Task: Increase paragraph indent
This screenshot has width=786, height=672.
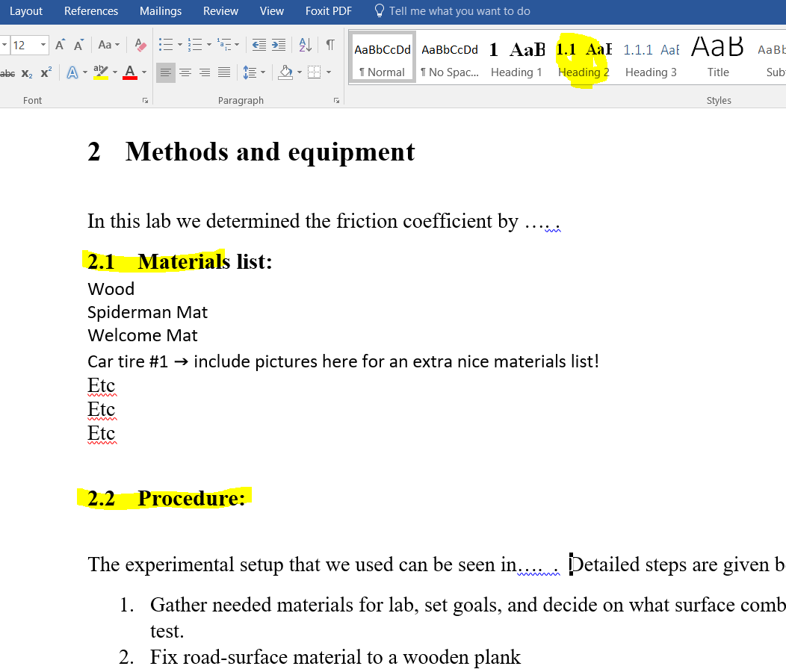Action: click(x=279, y=45)
